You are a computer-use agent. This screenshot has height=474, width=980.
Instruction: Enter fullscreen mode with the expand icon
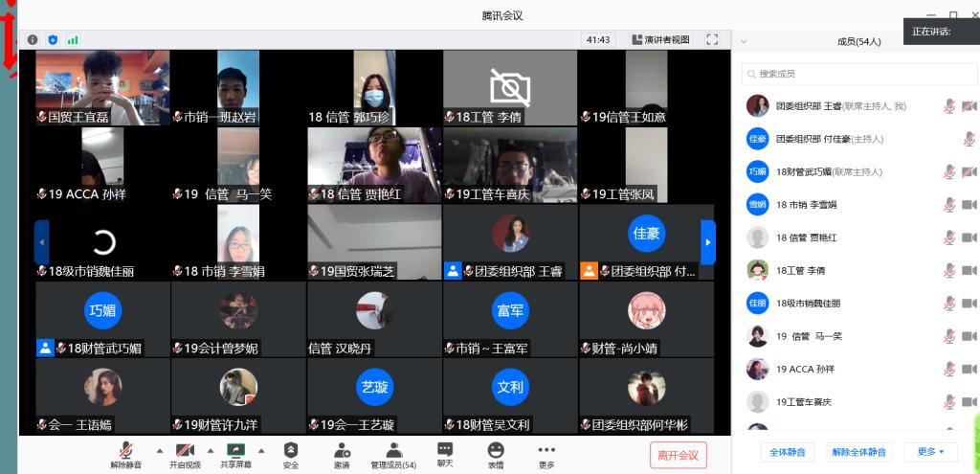pyautogui.click(x=711, y=39)
